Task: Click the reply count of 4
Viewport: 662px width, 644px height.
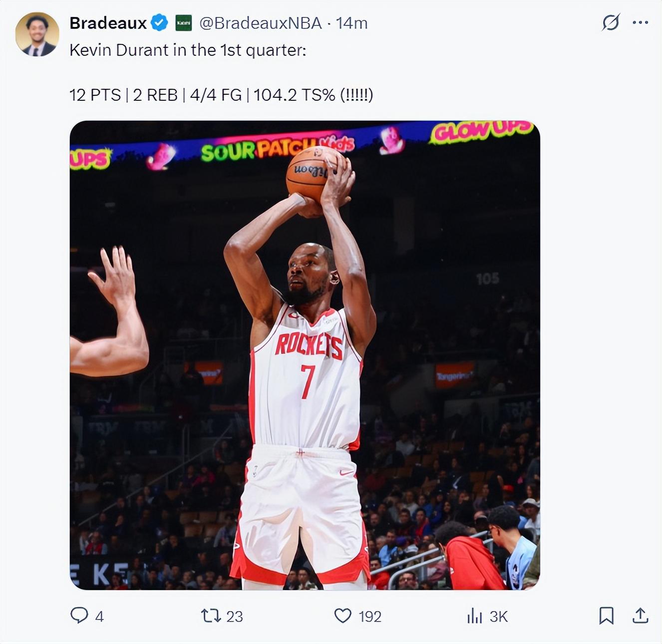Action: (99, 617)
